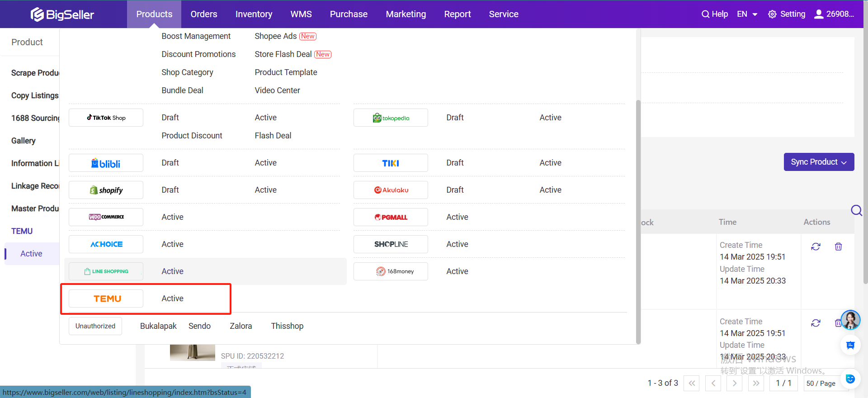Open the Orders menu
The image size is (868, 398).
204,14
